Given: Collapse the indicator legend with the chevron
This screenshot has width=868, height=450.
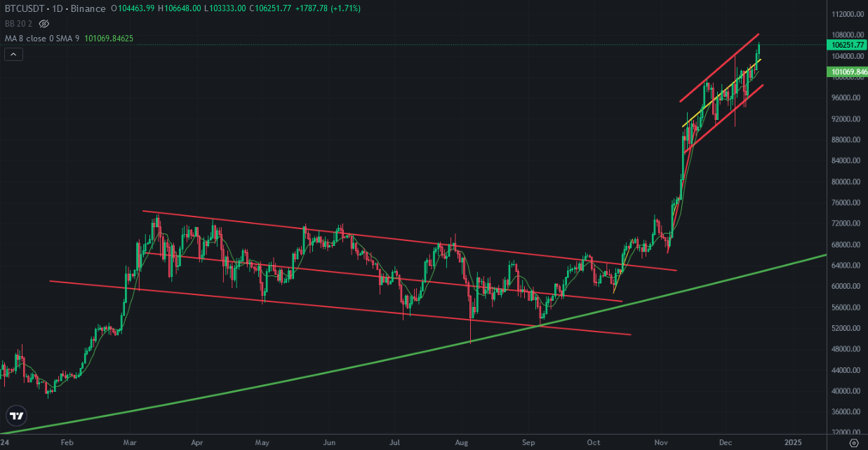Looking at the screenshot, I should click(x=13, y=54).
